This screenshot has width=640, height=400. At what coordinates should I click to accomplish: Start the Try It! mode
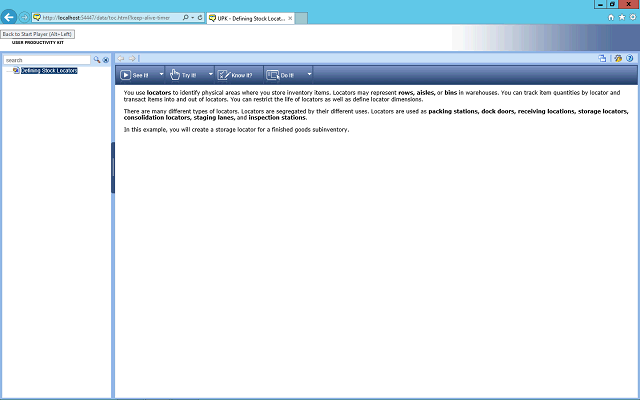click(x=184, y=74)
